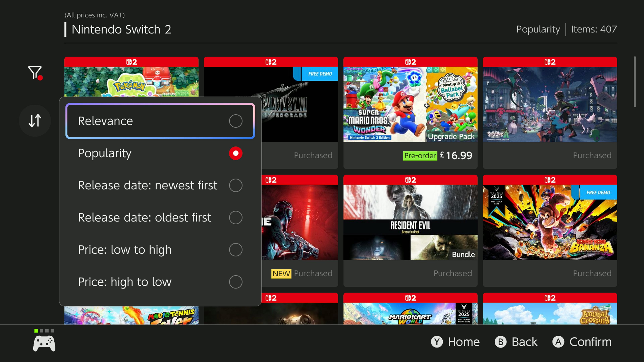Viewport: 644px width, 362px height.
Task: Click the A button icon beside Confirm
Action: click(x=558, y=342)
